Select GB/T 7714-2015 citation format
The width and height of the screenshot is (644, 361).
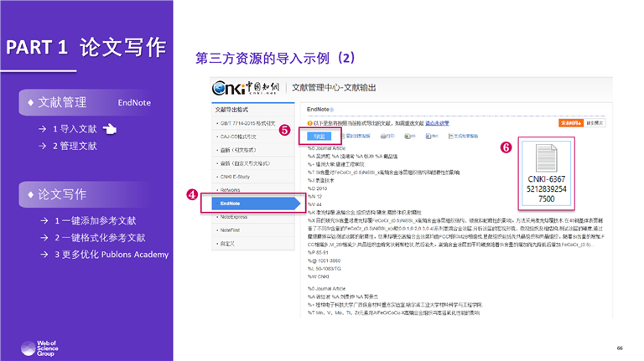coord(247,123)
